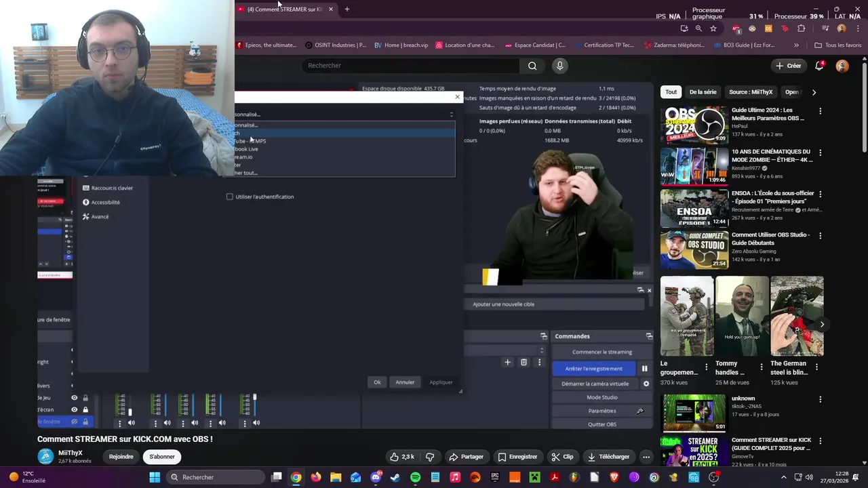The height and width of the screenshot is (488, 868).
Task: Advance Shorts shelf with right arrow
Action: 822,325
